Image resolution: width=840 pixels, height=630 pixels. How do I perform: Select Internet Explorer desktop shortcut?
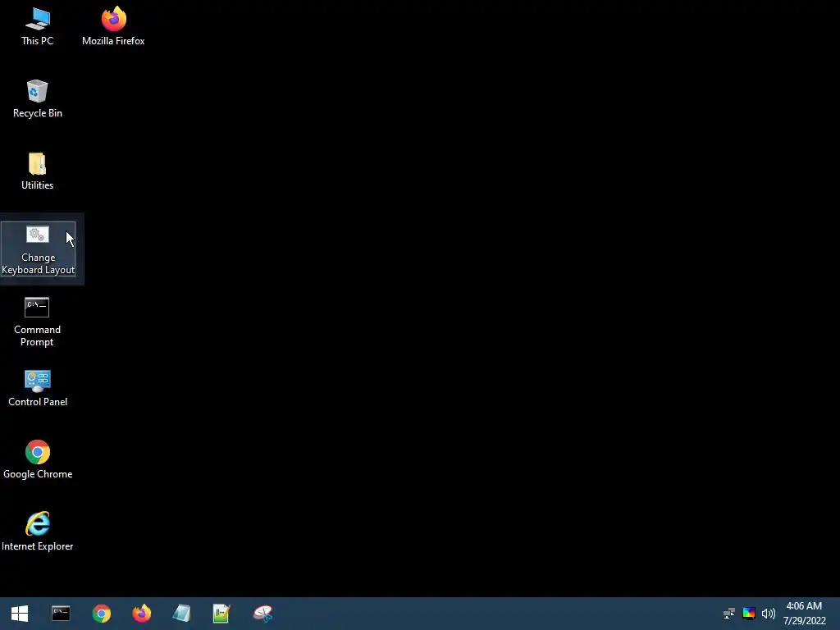(x=38, y=532)
